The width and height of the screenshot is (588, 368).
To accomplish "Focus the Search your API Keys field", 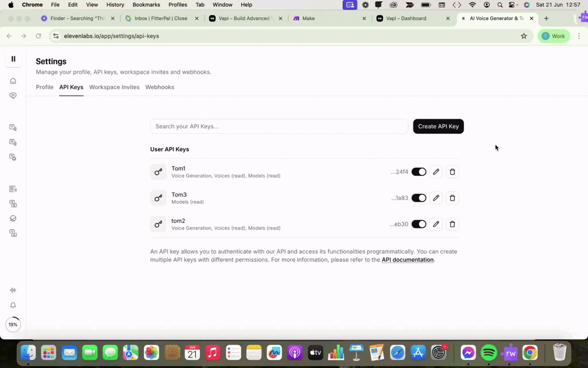I will [279, 126].
